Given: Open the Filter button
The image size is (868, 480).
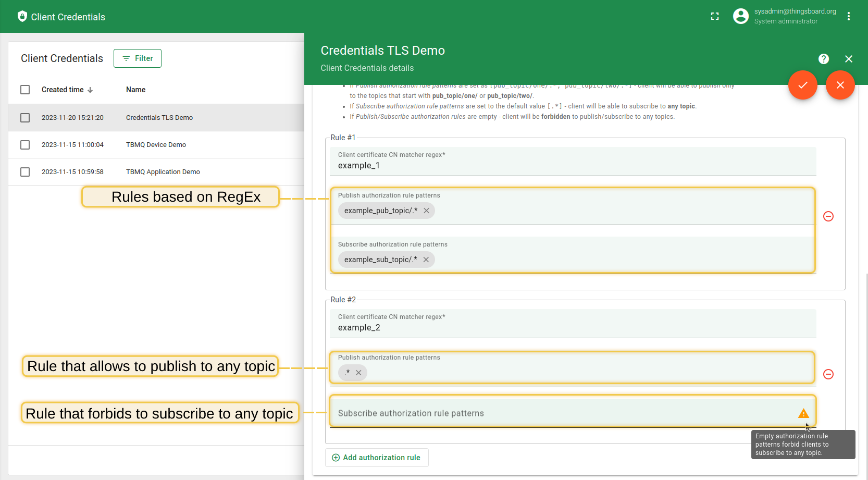Looking at the screenshot, I should [138, 58].
